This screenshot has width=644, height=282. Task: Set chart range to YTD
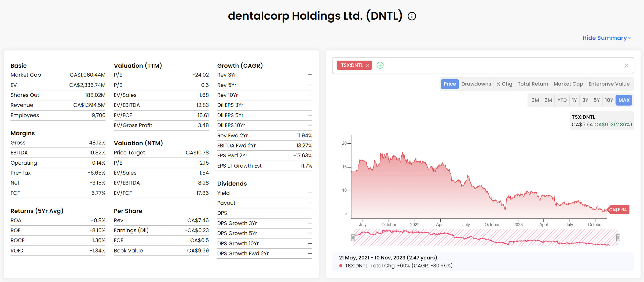point(562,100)
